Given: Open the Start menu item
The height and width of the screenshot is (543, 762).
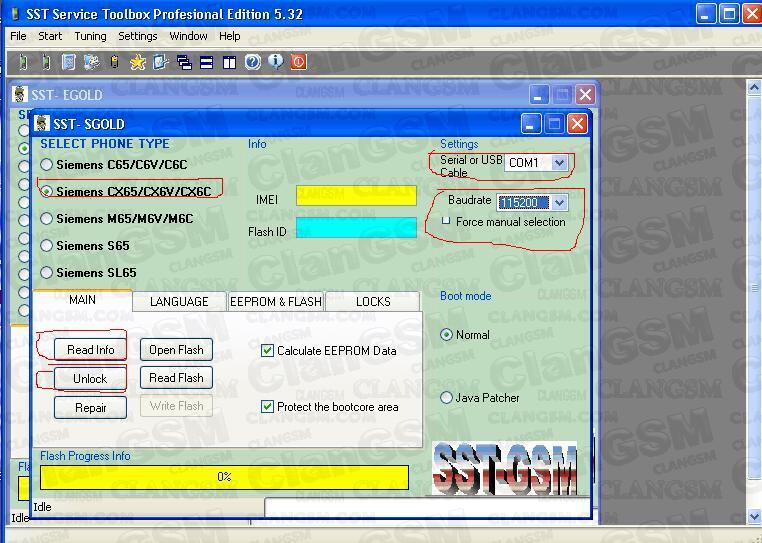Looking at the screenshot, I should [50, 36].
